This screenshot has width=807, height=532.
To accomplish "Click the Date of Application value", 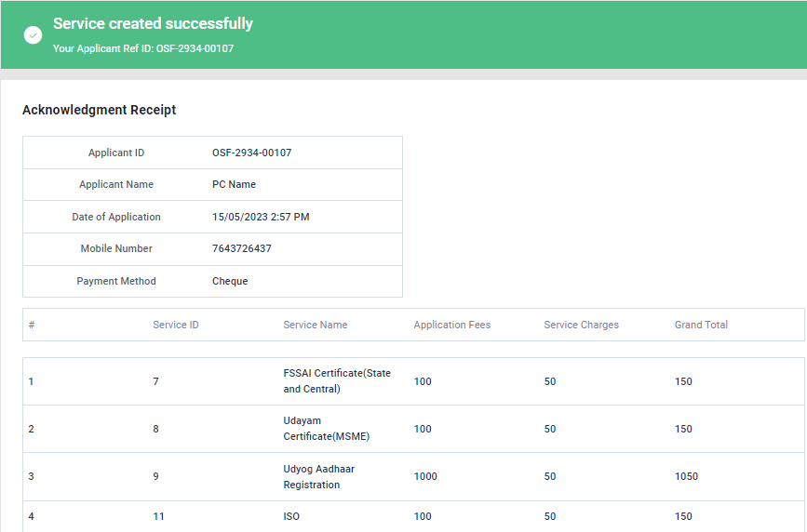I will coord(261,217).
